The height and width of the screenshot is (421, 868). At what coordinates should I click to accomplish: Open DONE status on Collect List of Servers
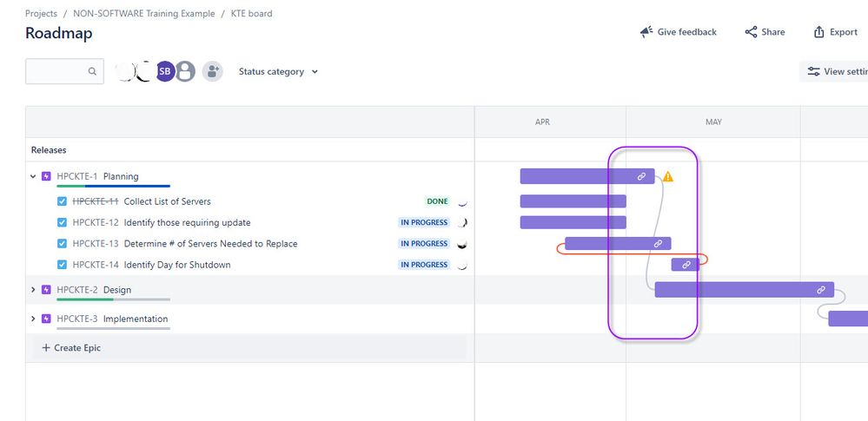(x=437, y=201)
